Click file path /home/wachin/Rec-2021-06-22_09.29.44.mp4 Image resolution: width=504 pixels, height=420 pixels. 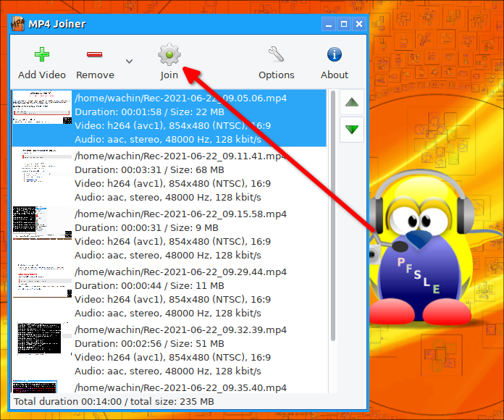[x=180, y=272]
